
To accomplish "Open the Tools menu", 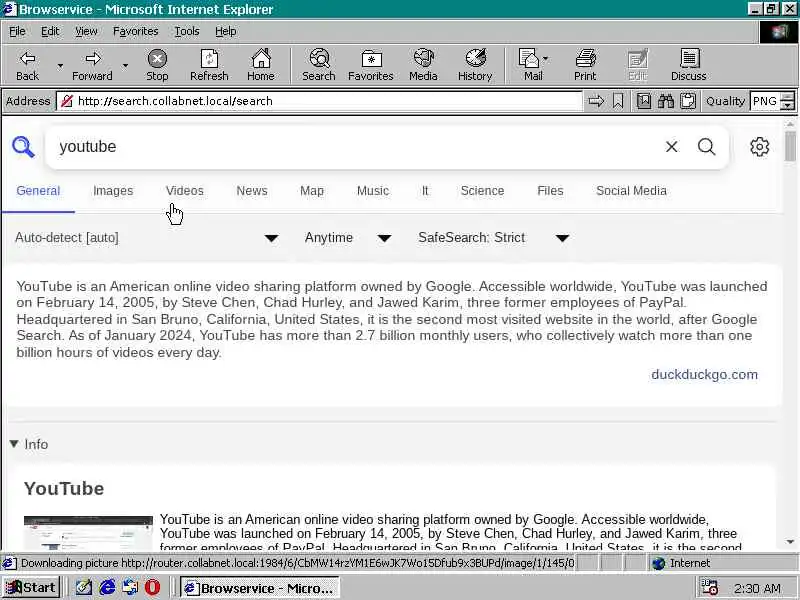I will (x=187, y=31).
